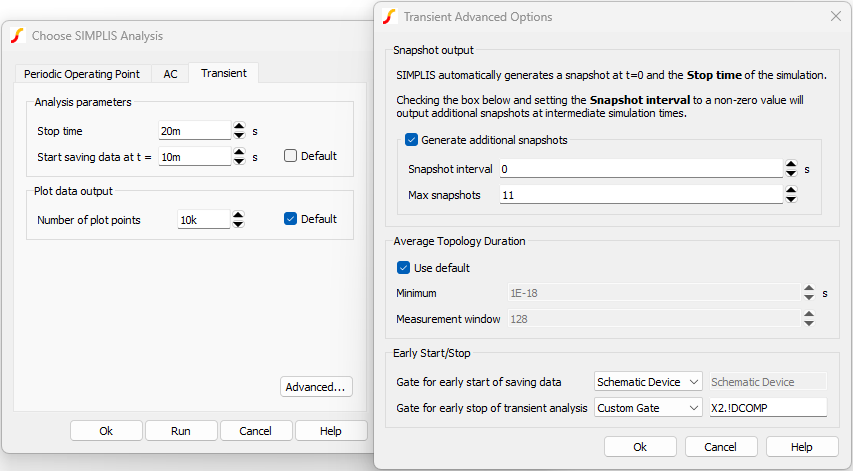Switch to Periodic Operating Point tab
Viewport: 853px width, 471px height.
(83, 74)
